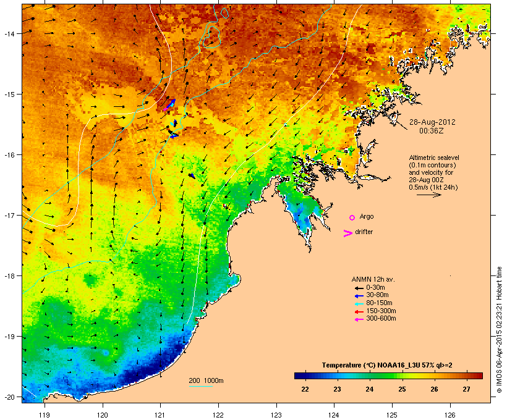Viewport: 507px width, 420px height.
Task: Click the '150-300m' depth label
Action: 381,311
